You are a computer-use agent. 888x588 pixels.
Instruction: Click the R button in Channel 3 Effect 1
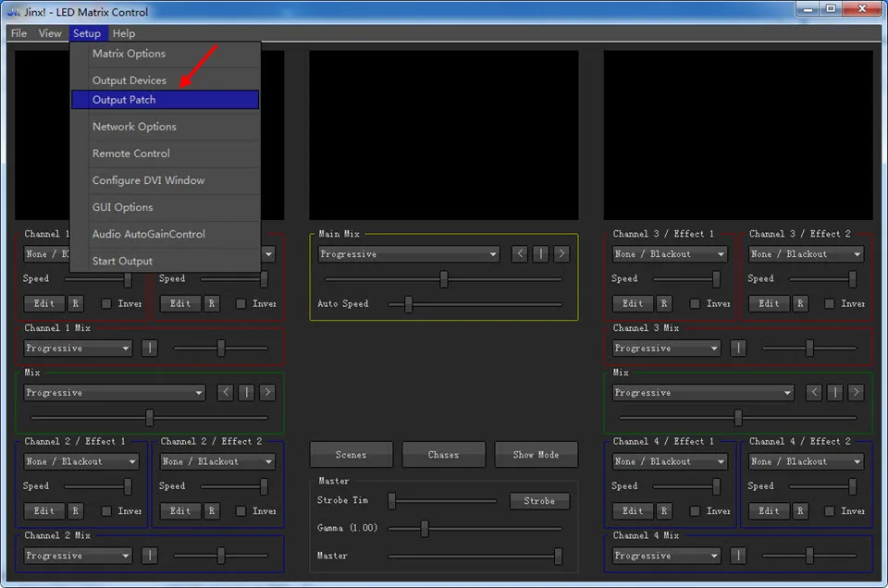tap(664, 303)
